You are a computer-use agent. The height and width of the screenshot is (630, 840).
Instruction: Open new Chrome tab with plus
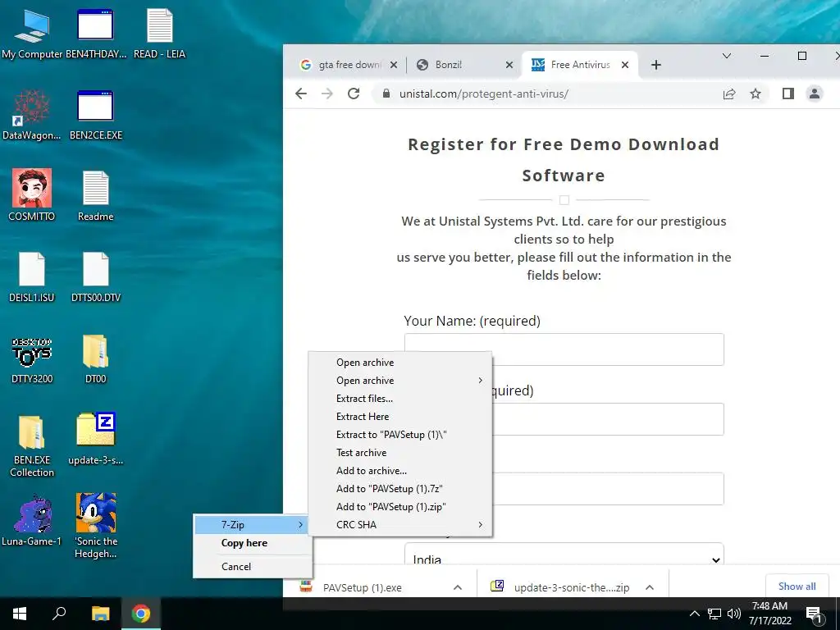[655, 65]
